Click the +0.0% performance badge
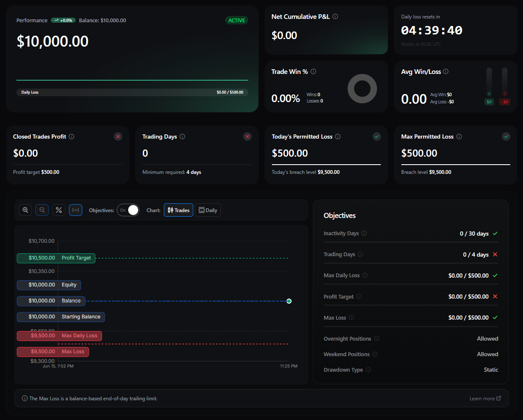Viewport: 523px width, 420px height. click(x=63, y=20)
